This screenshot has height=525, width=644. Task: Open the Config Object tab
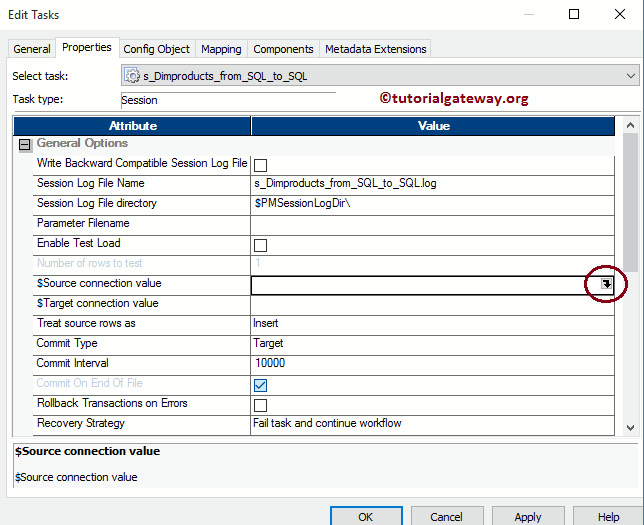[156, 49]
